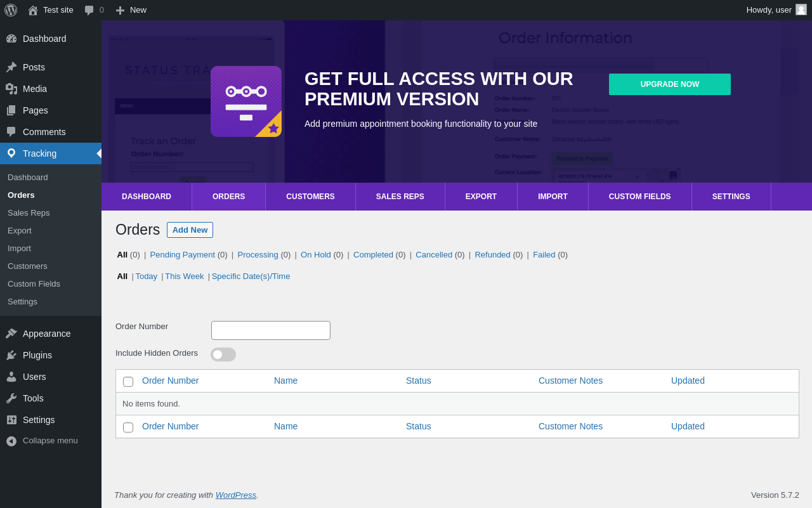The width and height of the screenshot is (812, 508).
Task: Open the Posts pin icon
Action: 11,67
